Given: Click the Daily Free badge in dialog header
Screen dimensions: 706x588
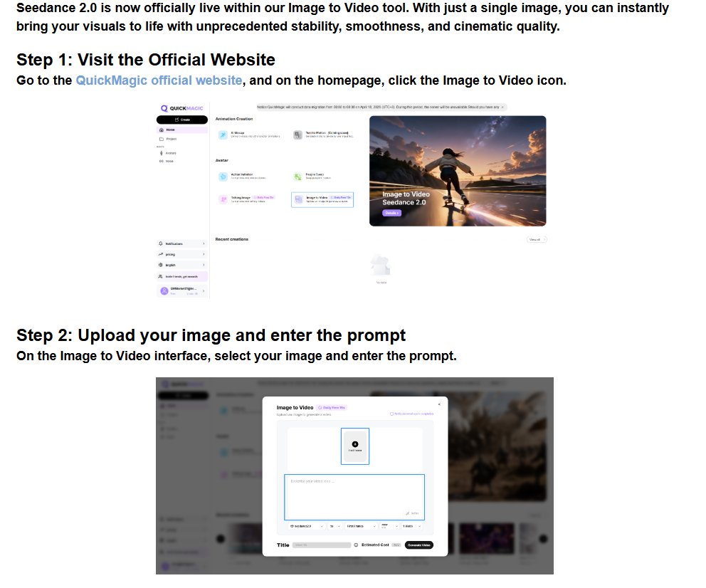Looking at the screenshot, I should (x=332, y=408).
